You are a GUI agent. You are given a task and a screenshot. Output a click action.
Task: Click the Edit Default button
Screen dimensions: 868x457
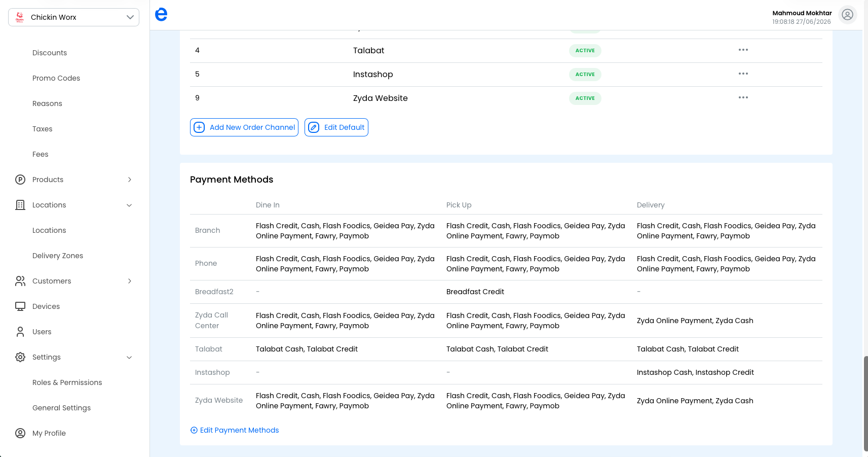[336, 127]
